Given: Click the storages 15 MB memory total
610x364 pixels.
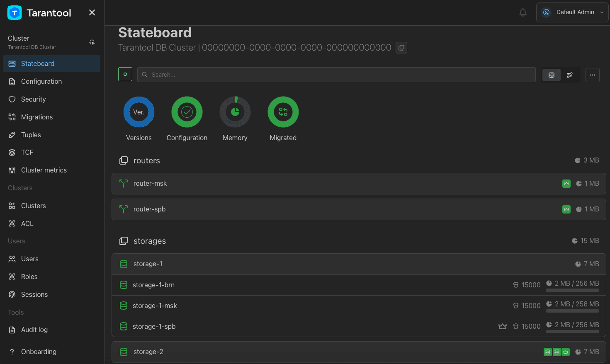Looking at the screenshot, I should [585, 240].
